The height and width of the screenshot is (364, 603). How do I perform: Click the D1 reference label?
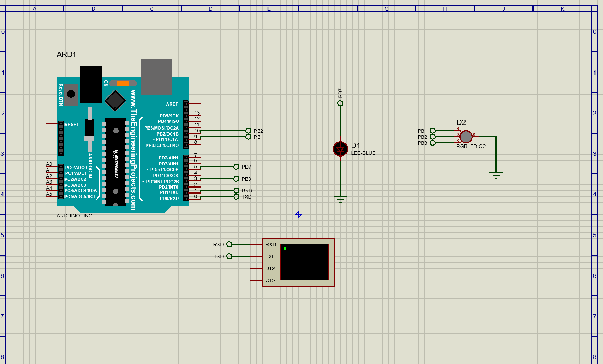[355, 146]
